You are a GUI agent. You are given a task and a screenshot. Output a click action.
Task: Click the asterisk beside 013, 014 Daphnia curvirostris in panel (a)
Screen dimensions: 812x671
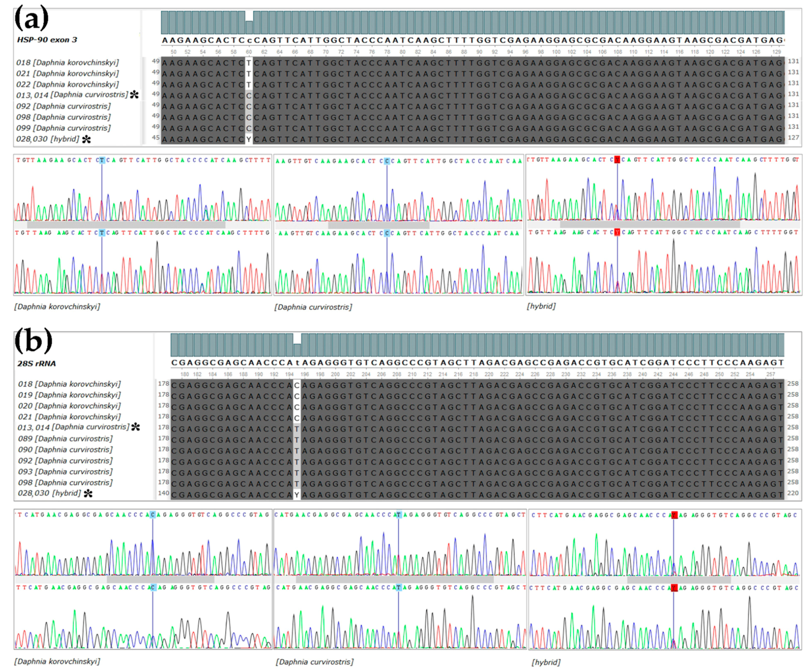(x=134, y=95)
